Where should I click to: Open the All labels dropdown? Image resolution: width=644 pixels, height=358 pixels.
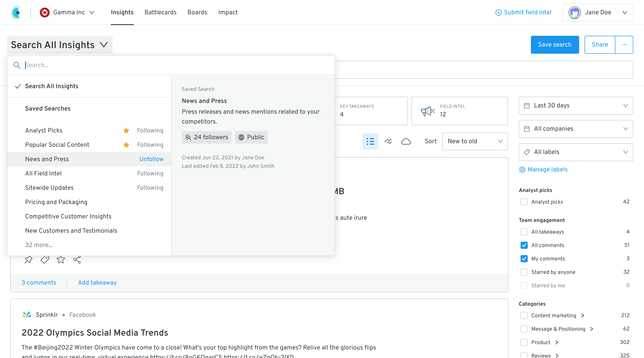click(576, 152)
